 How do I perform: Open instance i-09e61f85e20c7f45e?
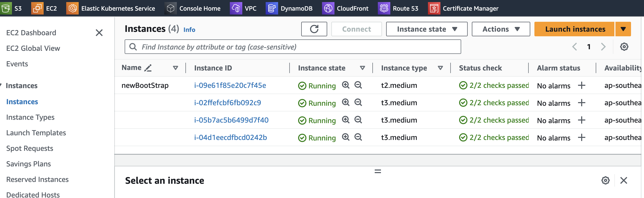230,85
